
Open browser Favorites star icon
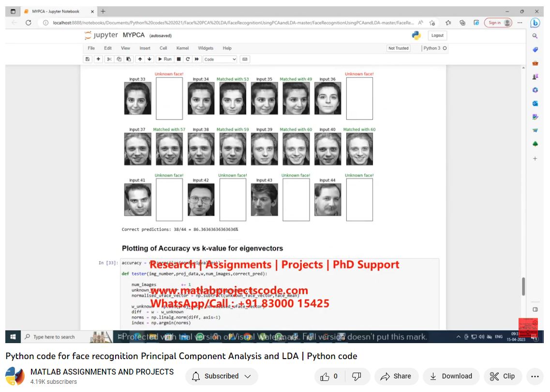tap(448, 23)
